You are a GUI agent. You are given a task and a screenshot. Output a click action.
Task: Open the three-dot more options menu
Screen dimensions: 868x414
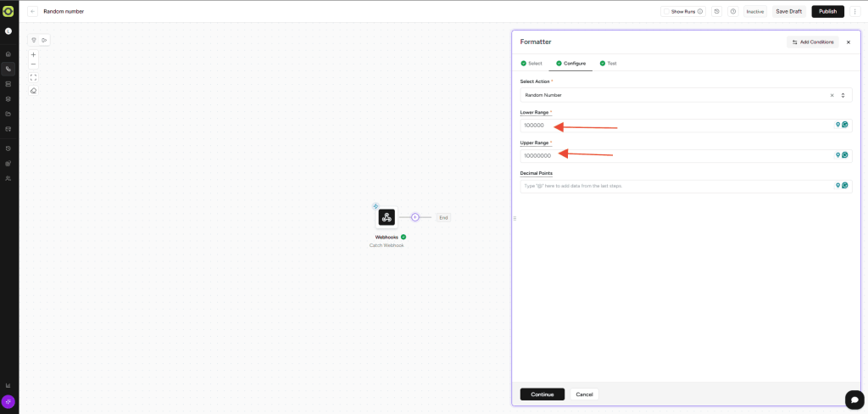click(x=855, y=11)
